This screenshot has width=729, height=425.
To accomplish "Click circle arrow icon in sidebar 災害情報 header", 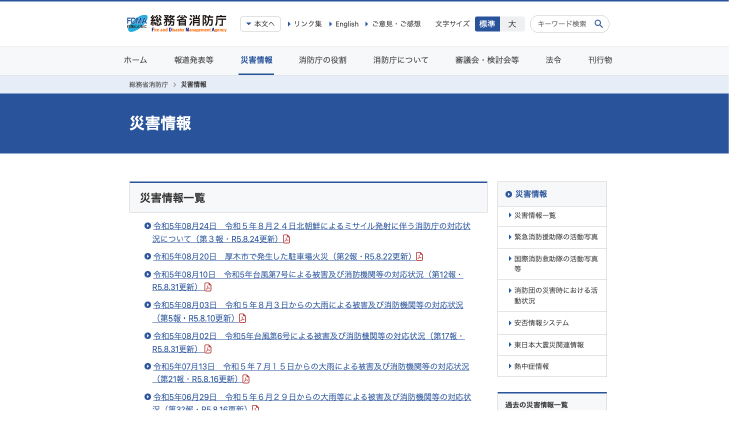I will [509, 194].
